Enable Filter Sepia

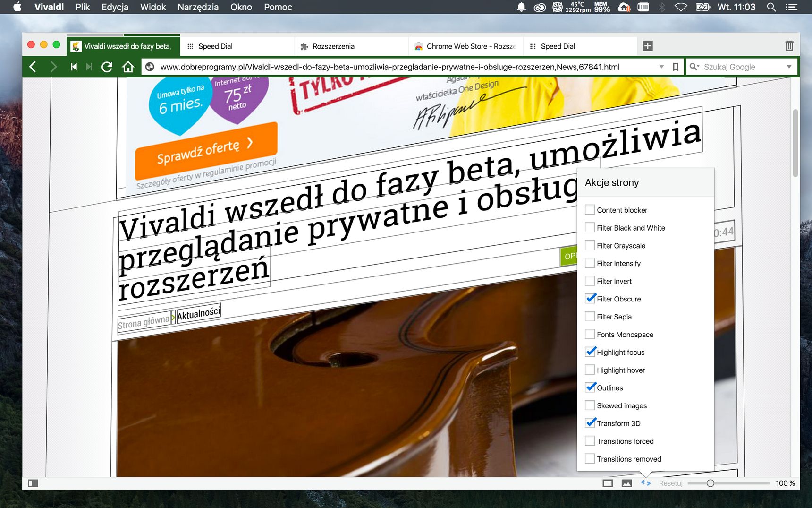[x=590, y=316]
